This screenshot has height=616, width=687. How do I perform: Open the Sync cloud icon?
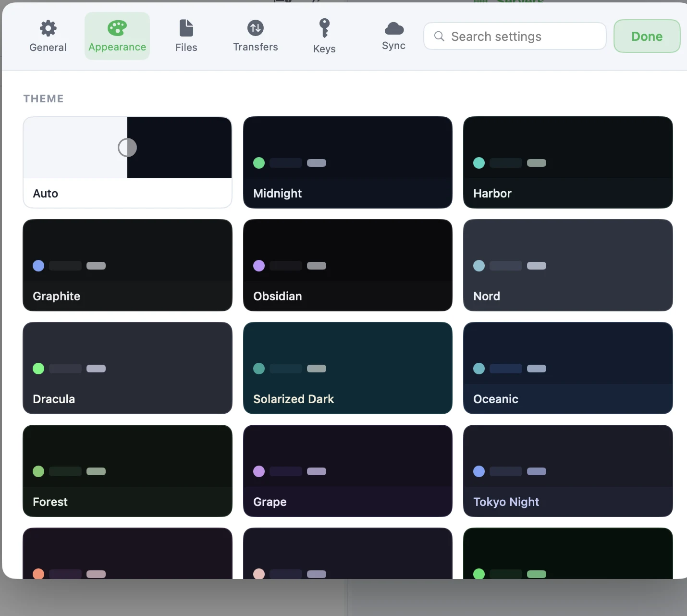tap(394, 28)
